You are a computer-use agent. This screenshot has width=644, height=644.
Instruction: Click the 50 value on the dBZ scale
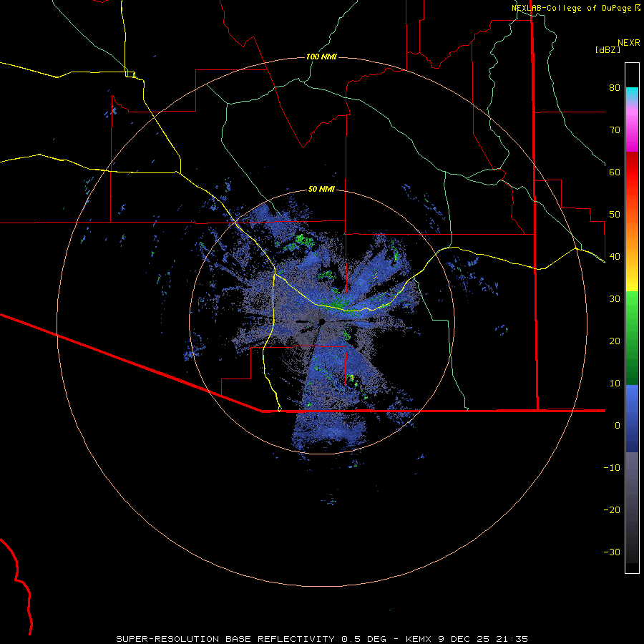(x=615, y=215)
